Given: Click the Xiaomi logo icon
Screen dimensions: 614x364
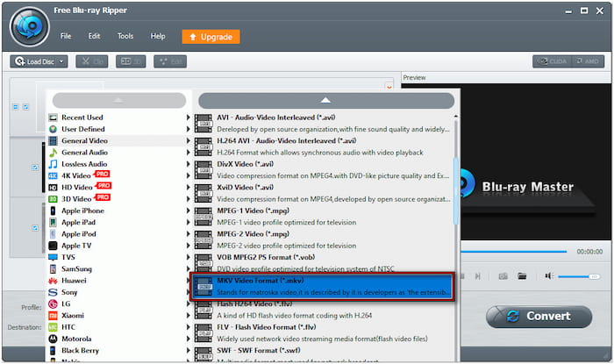Looking at the screenshot, I should (x=53, y=316).
